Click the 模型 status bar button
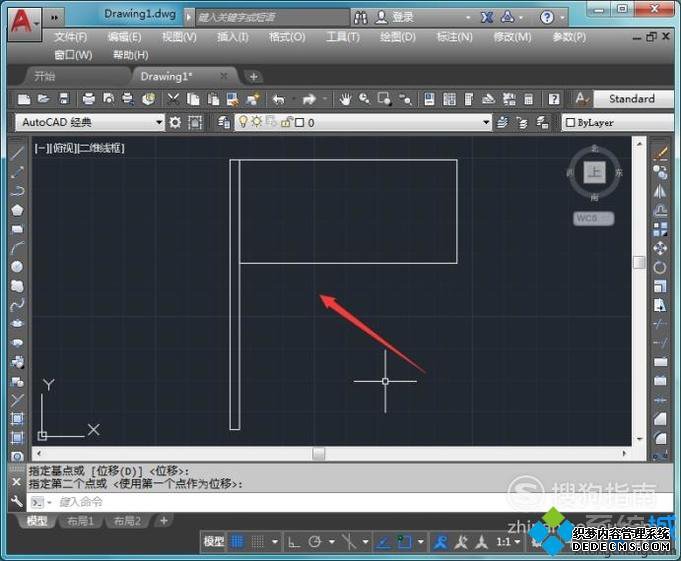The width and height of the screenshot is (681, 561). (x=214, y=541)
